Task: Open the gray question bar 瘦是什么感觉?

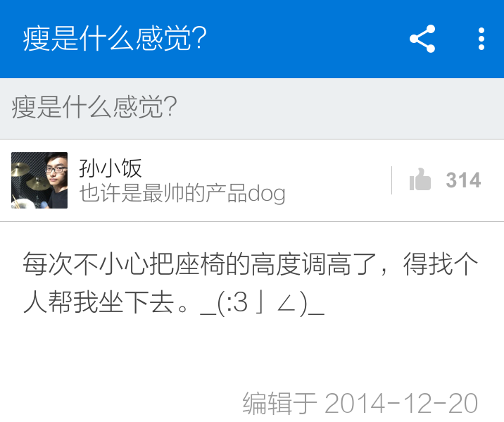Action: [x=252, y=108]
